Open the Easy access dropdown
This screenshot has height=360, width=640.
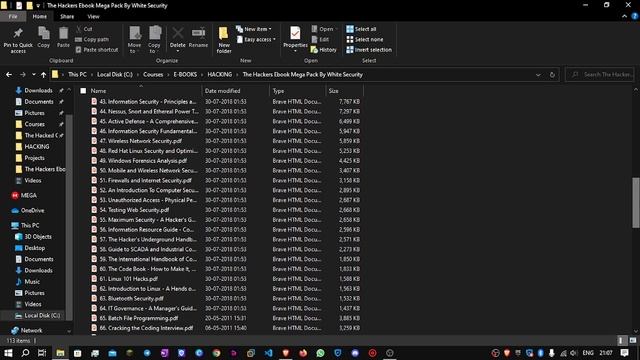click(x=256, y=40)
